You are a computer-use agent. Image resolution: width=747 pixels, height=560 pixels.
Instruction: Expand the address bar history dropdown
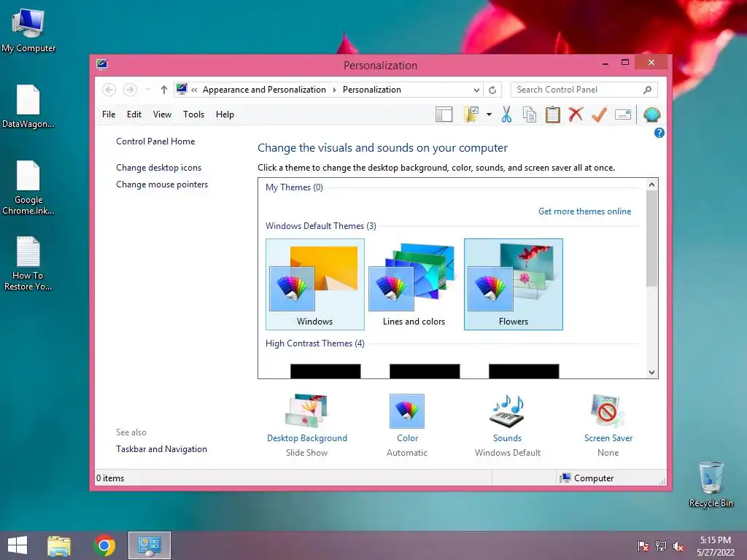[x=476, y=90]
